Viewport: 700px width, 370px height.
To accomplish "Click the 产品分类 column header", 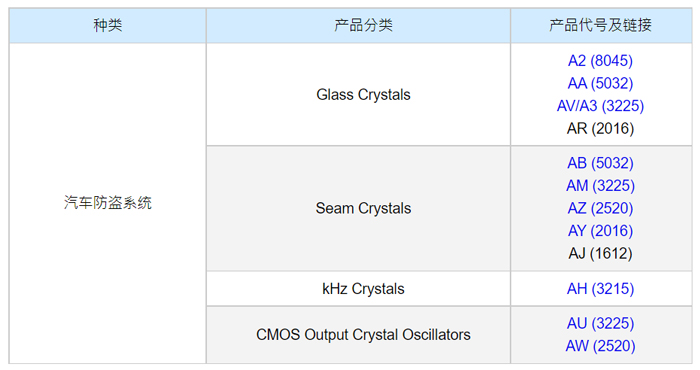I will click(x=358, y=25).
